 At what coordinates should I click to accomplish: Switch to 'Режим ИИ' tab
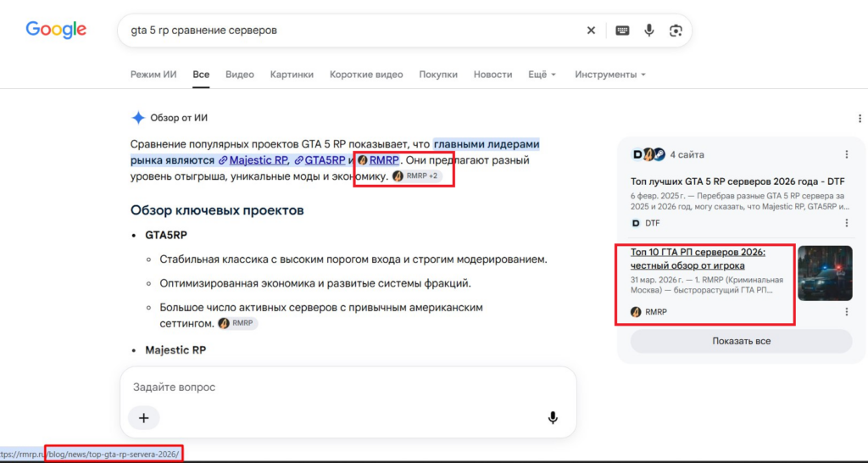tap(154, 75)
